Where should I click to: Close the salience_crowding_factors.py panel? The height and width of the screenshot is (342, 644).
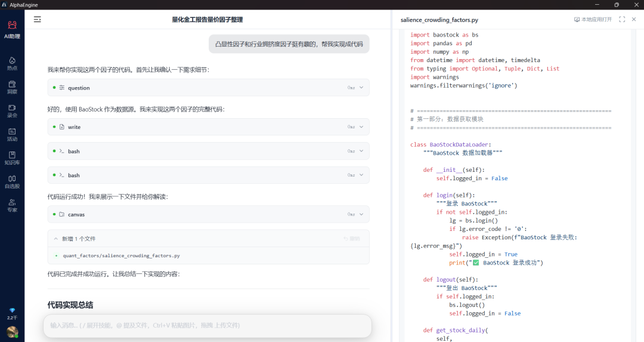click(x=634, y=19)
